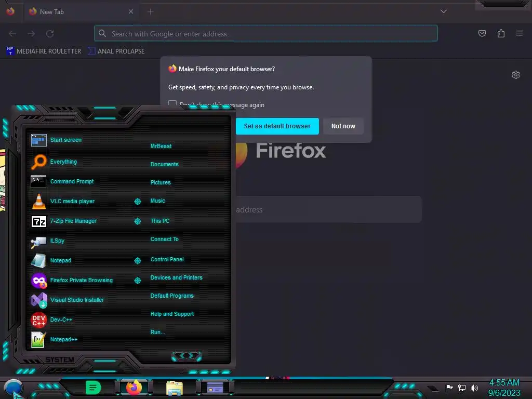Open network tray icon

pyautogui.click(x=461, y=388)
